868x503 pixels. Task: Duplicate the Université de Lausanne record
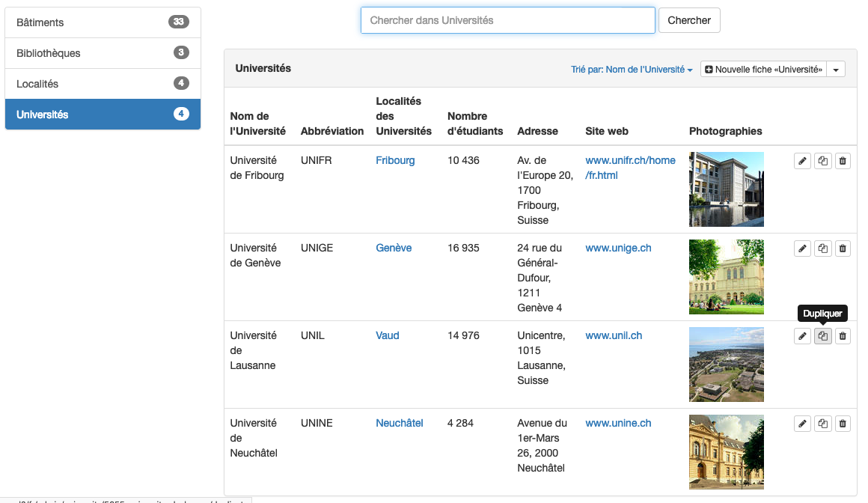(822, 336)
